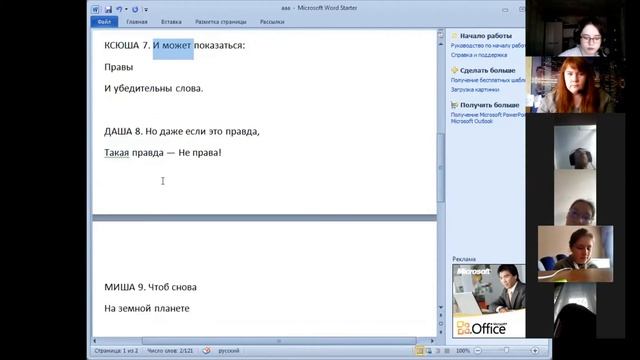
Task: Click the zoom in plus button
Action: (x=535, y=351)
